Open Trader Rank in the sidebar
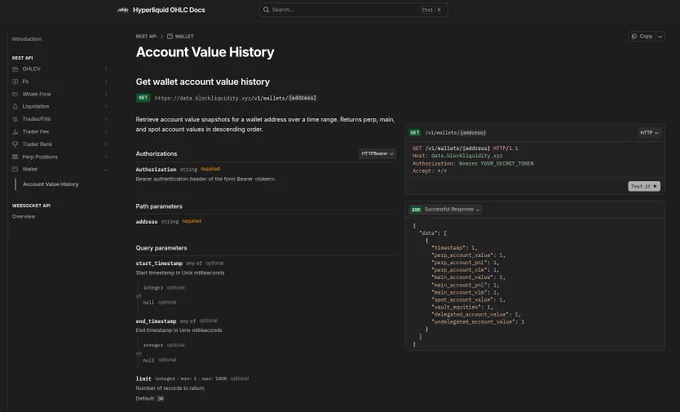680x412 pixels. pyautogui.click(x=37, y=144)
